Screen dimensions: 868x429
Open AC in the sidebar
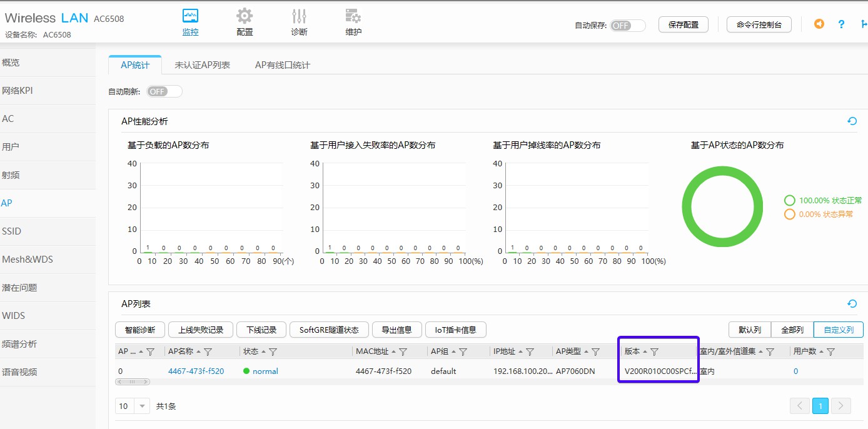pos(48,119)
